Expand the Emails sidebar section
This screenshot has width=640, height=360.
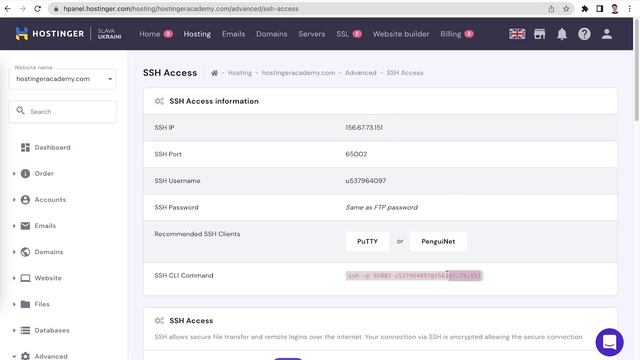[x=14, y=226]
